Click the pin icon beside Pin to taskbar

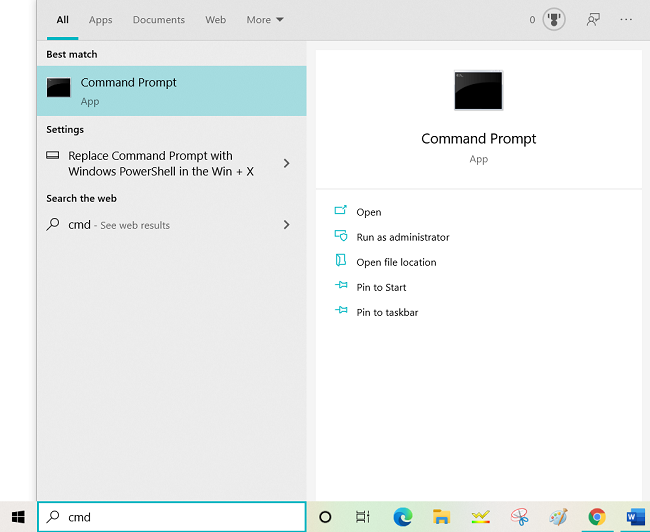click(x=341, y=310)
